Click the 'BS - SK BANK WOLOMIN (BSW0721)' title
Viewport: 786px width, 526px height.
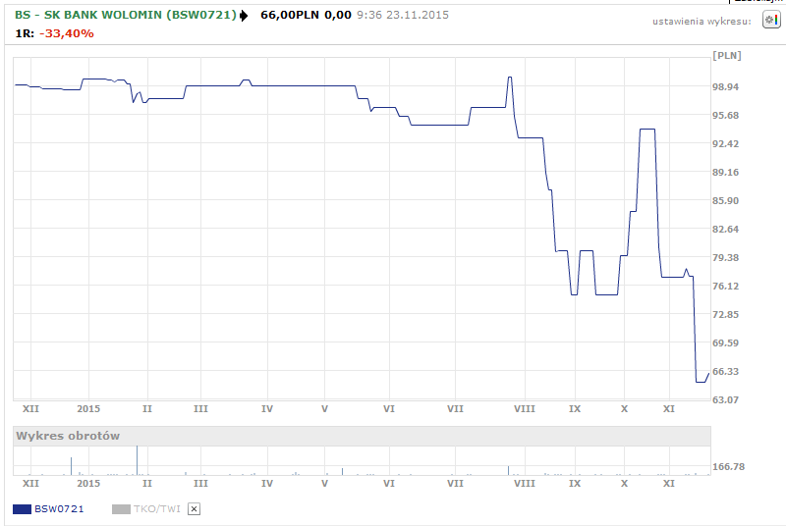pyautogui.click(x=126, y=16)
